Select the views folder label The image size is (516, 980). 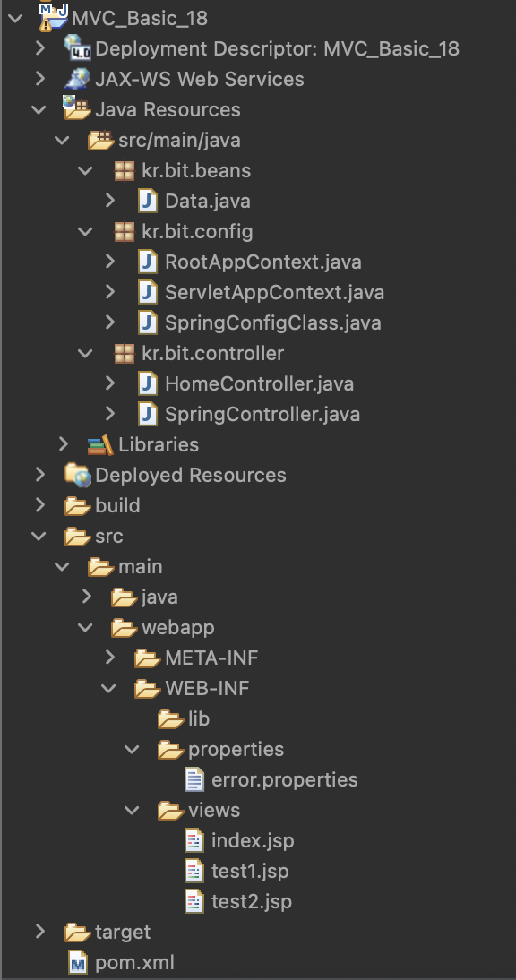(214, 811)
